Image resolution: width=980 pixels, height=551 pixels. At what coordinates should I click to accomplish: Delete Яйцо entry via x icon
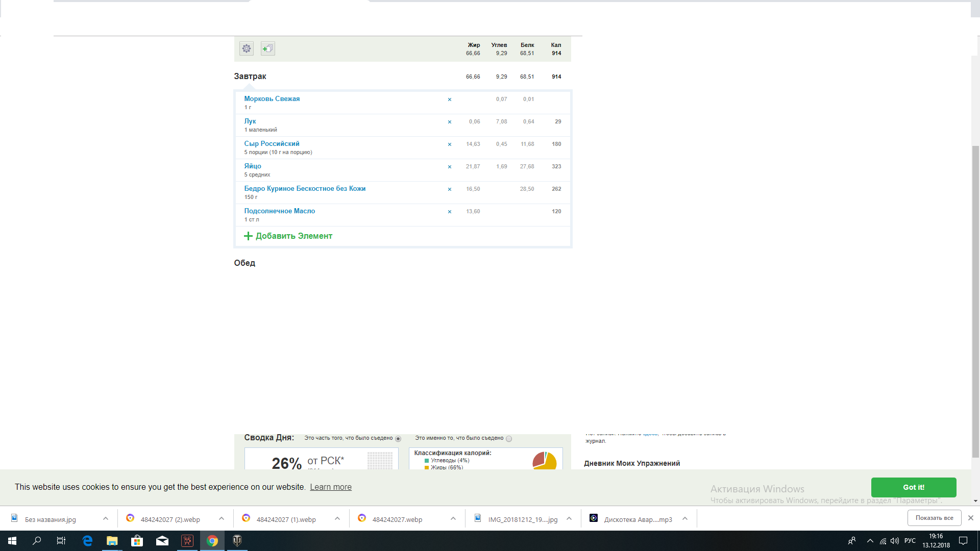point(450,167)
